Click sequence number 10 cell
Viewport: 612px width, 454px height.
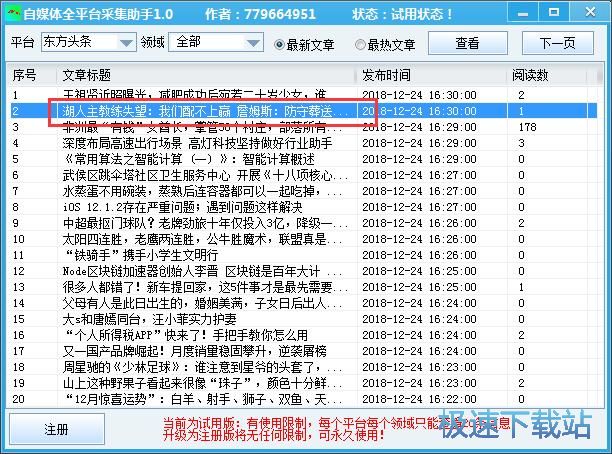(19, 239)
